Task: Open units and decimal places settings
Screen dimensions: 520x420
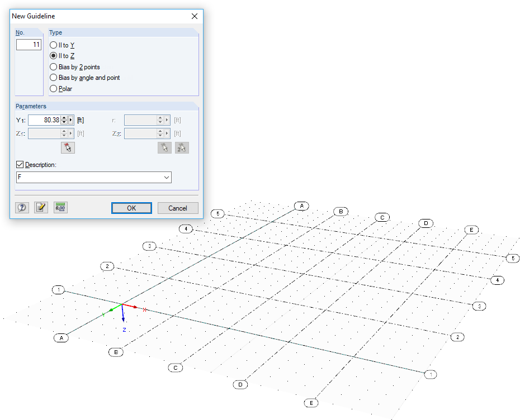Action: pos(60,207)
